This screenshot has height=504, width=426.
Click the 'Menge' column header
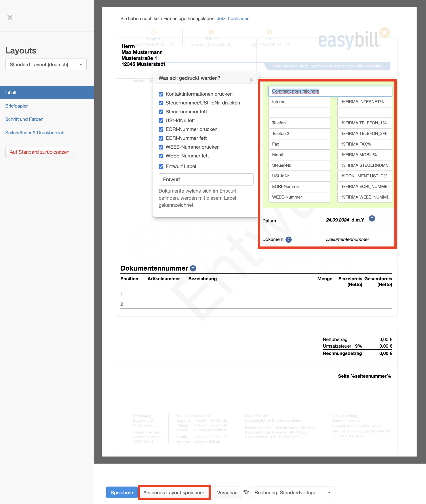(325, 279)
